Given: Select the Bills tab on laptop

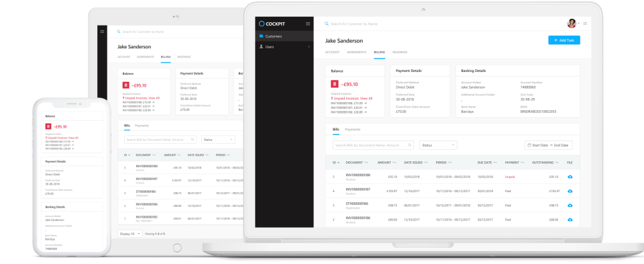Looking at the screenshot, I should click(x=336, y=129).
